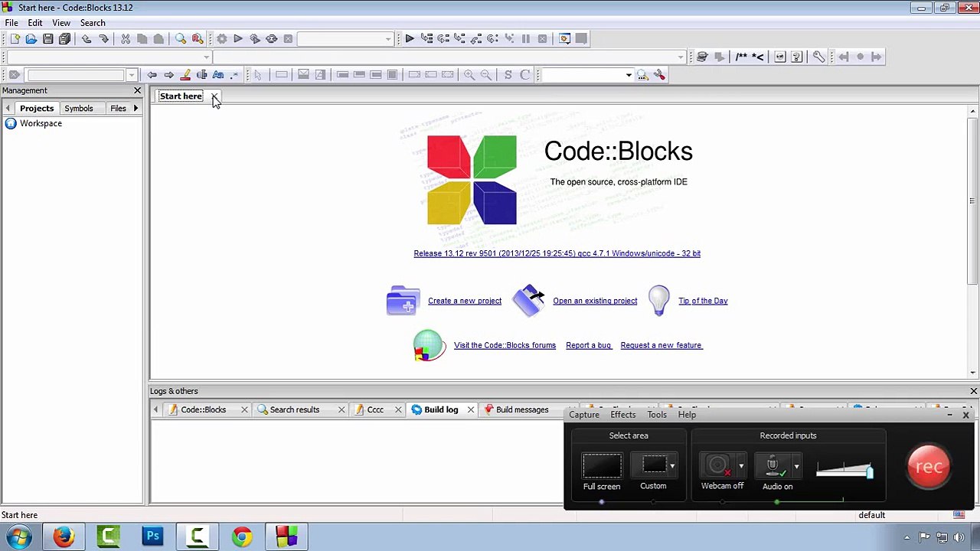Click the Run play icon in compiler toolbar
Image resolution: width=980 pixels, height=551 pixels.
(238, 39)
